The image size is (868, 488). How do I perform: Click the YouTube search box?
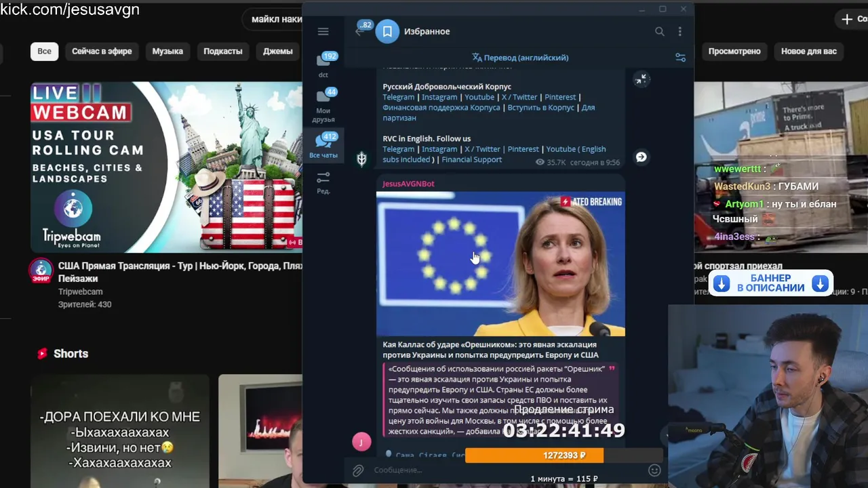click(273, 19)
